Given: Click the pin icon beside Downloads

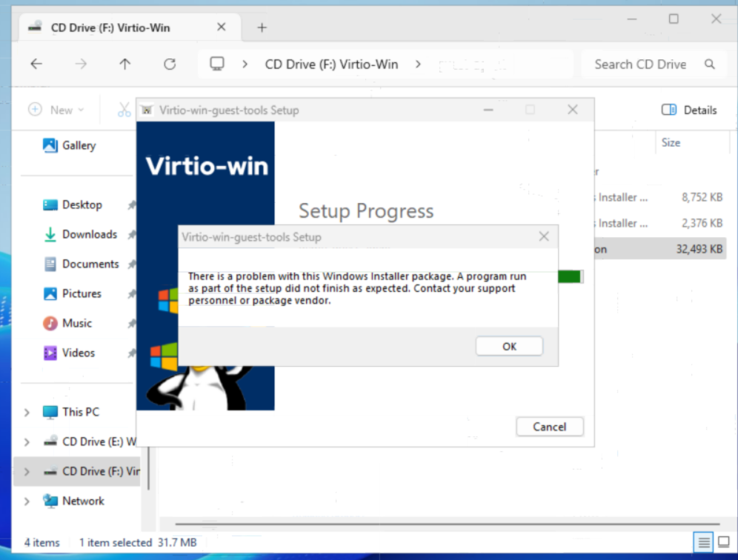Looking at the screenshot, I should pos(132,234).
